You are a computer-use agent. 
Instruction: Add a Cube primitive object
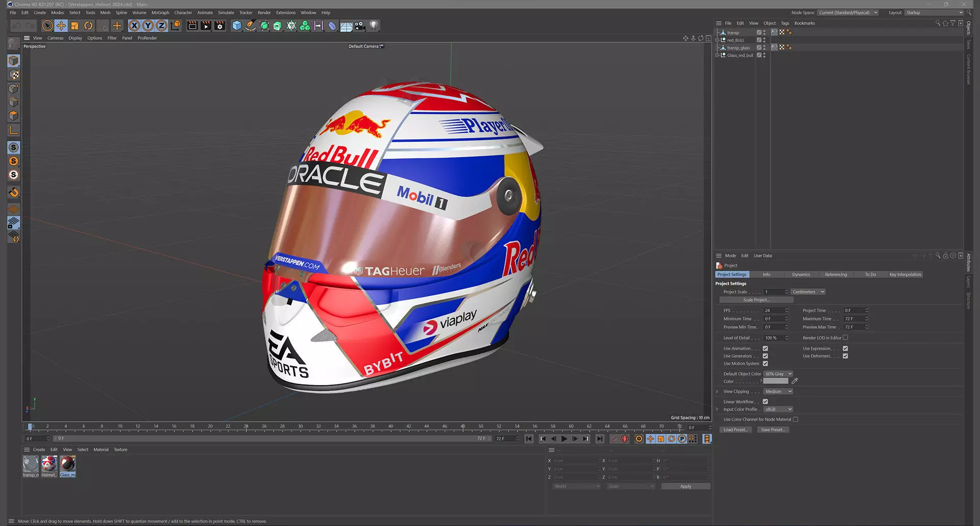pos(237,26)
